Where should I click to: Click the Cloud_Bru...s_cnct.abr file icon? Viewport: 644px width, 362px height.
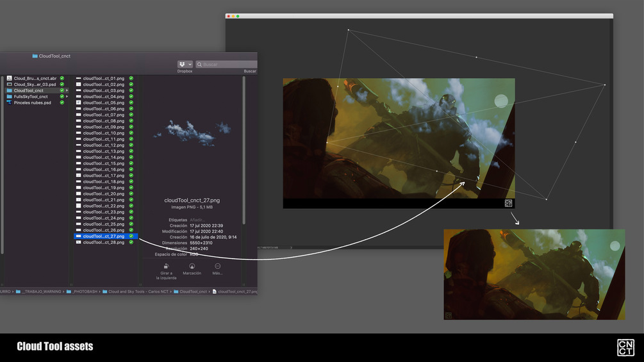pyautogui.click(x=10, y=78)
